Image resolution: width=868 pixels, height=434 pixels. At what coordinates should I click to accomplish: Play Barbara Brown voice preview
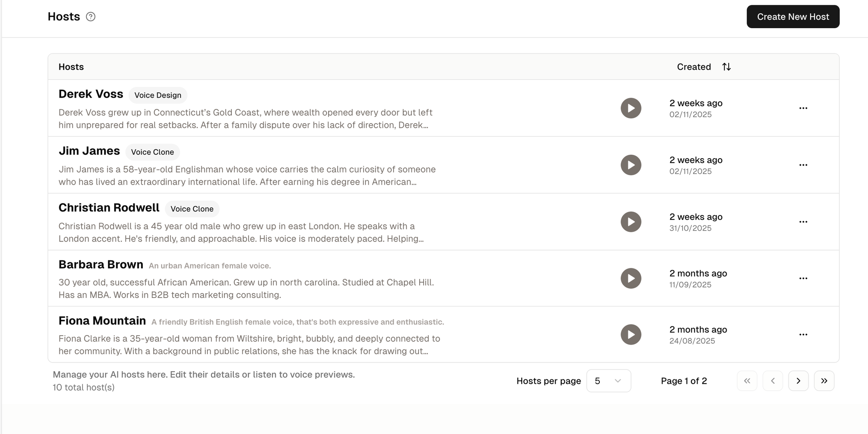[x=631, y=278]
